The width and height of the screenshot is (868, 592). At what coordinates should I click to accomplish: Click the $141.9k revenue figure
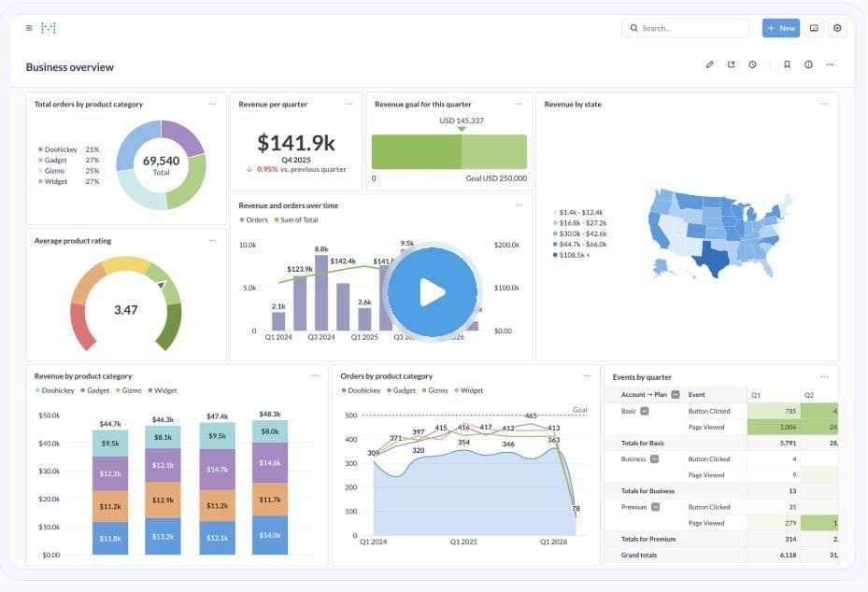pos(296,143)
